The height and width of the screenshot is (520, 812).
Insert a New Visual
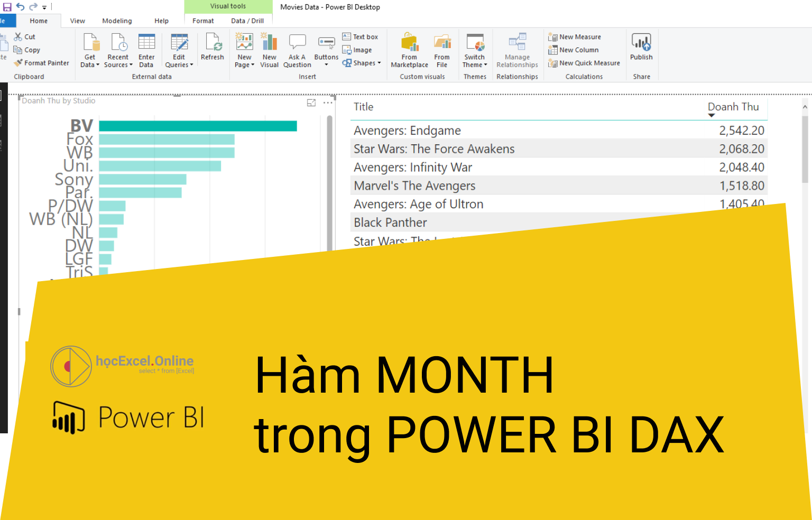pos(269,49)
